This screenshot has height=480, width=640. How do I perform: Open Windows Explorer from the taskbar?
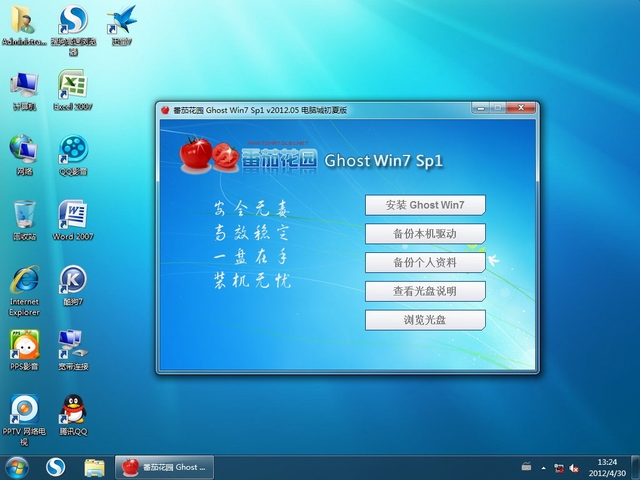(x=94, y=468)
